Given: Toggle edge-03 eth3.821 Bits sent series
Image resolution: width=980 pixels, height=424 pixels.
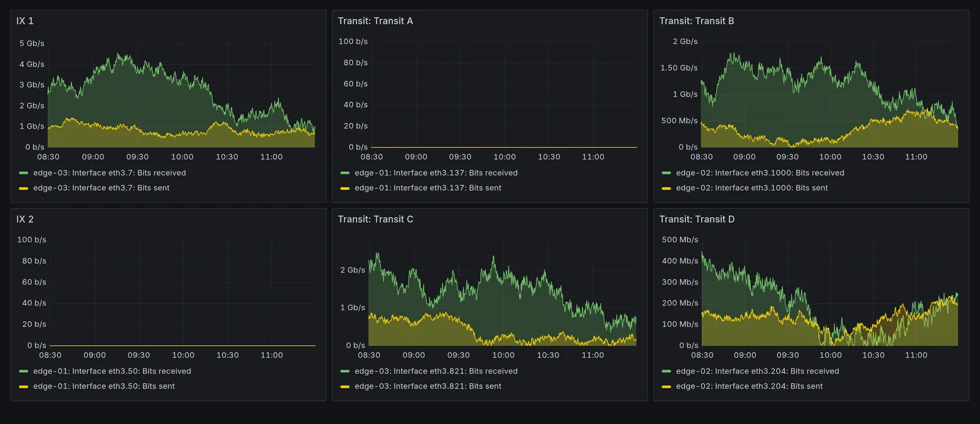Looking at the screenshot, I should [428, 386].
